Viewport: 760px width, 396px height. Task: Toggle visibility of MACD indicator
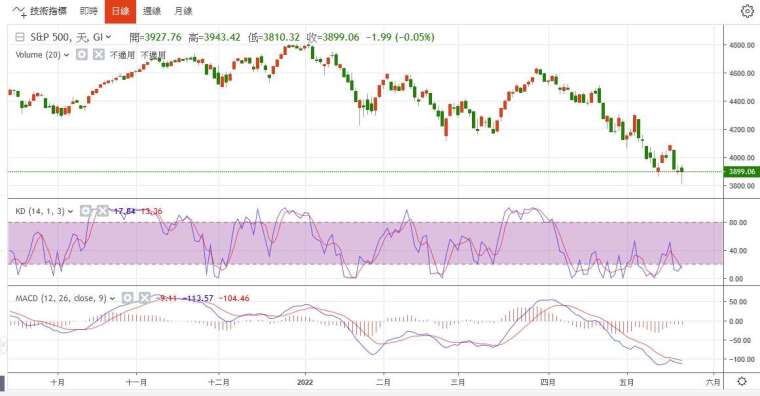(127, 298)
